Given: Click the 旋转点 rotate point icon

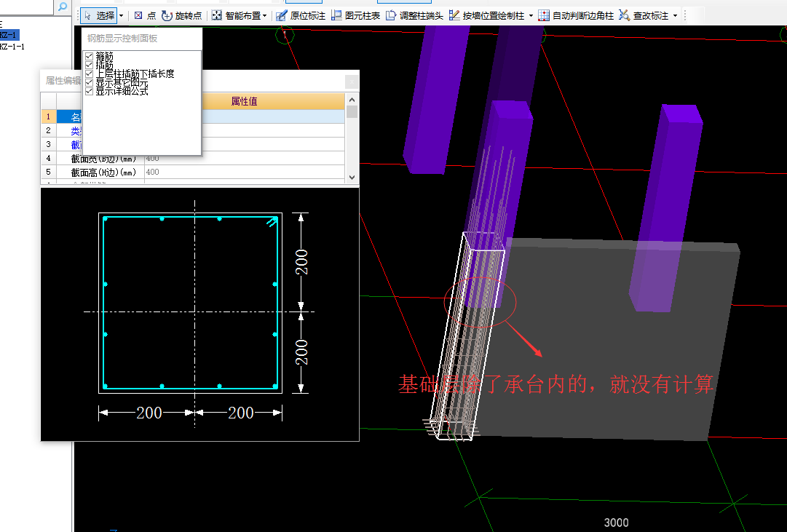Looking at the screenshot, I should (x=167, y=15).
